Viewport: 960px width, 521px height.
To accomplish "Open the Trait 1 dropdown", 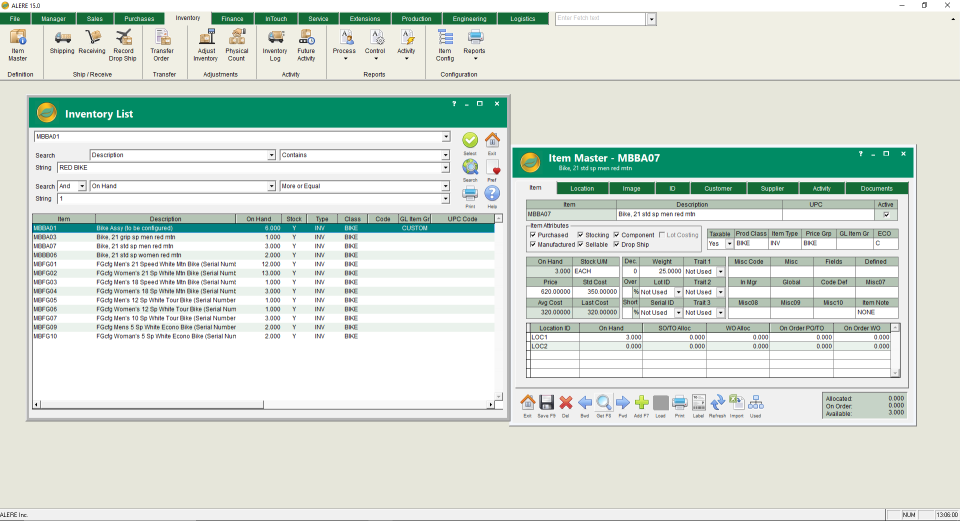I will (x=718, y=271).
